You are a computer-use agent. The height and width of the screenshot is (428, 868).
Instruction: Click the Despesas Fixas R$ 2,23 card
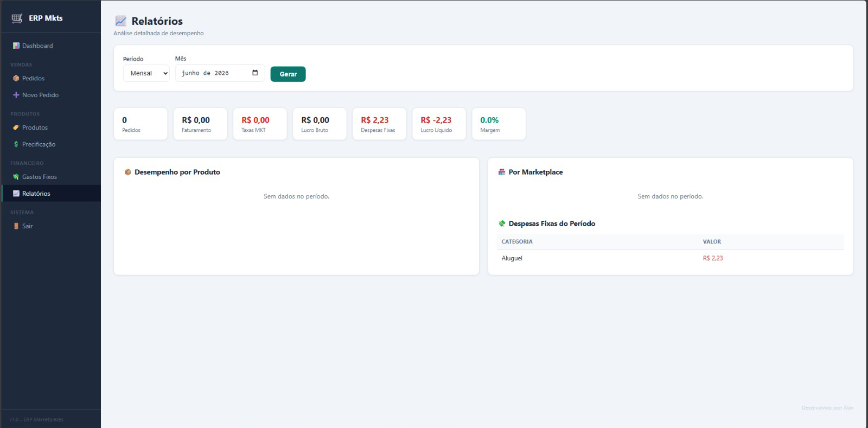[x=379, y=124]
